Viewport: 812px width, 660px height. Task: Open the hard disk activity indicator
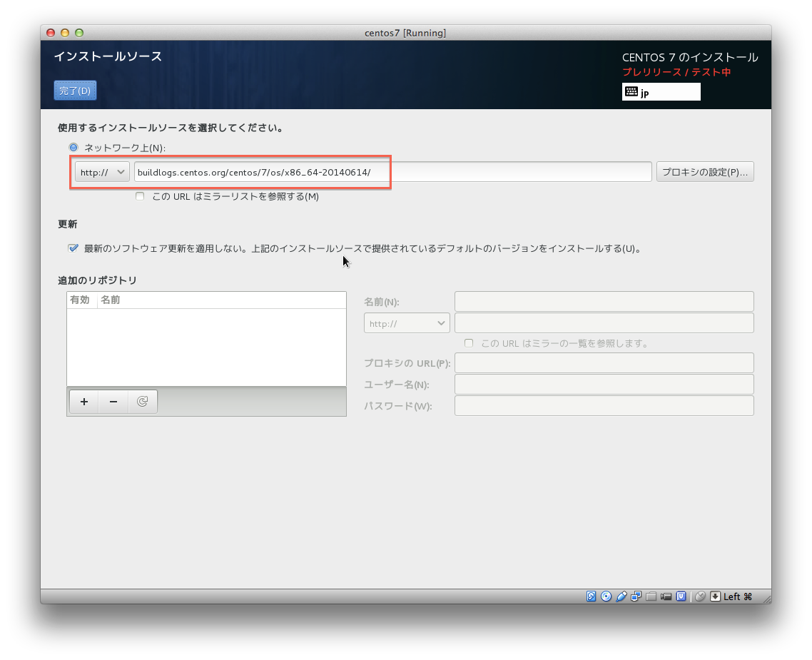point(592,596)
